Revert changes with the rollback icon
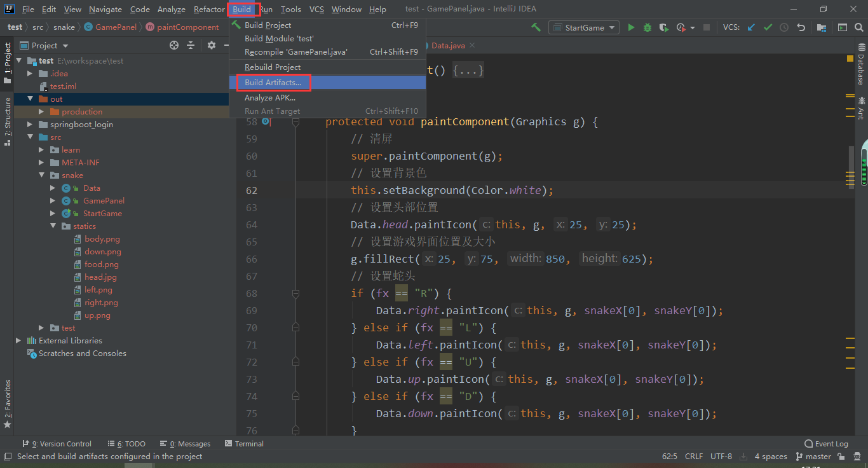Image resolution: width=868 pixels, height=468 pixels. 801,27
